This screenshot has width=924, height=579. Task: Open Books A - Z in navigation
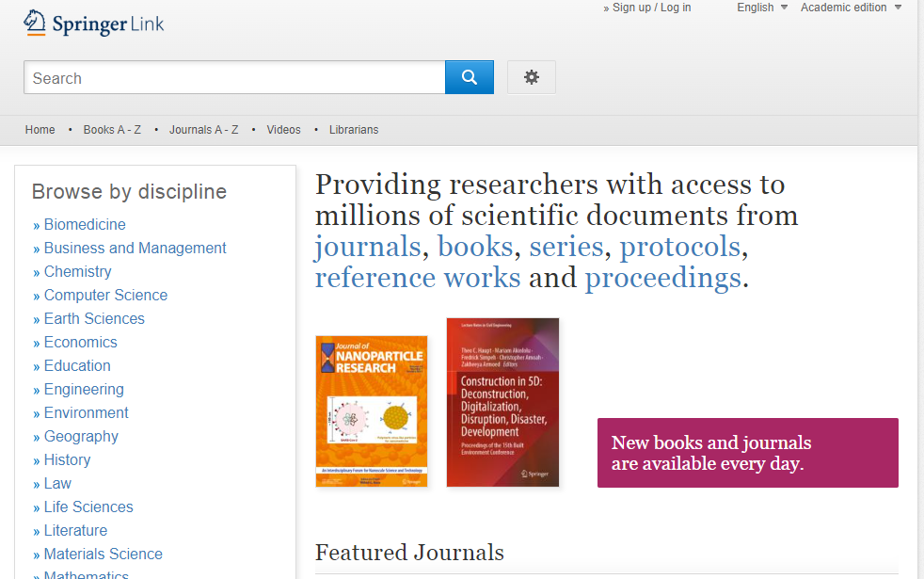point(112,130)
